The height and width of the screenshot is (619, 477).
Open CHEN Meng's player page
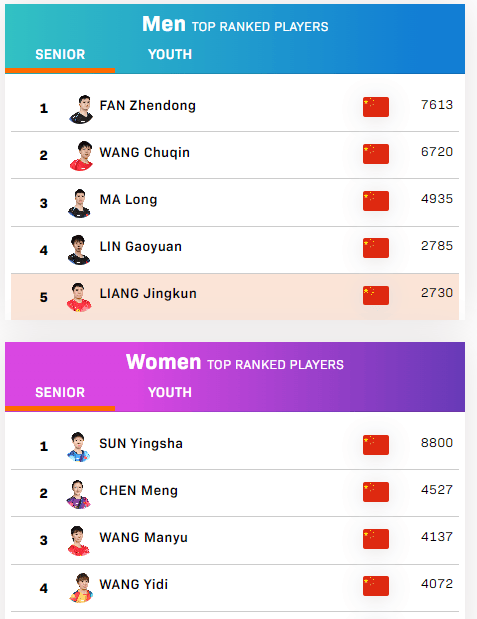tap(139, 491)
